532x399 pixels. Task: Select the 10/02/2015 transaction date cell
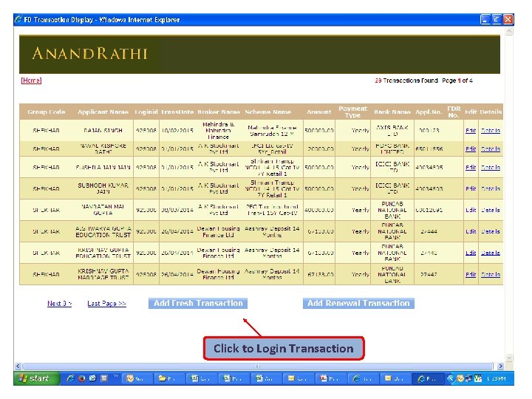pos(177,130)
